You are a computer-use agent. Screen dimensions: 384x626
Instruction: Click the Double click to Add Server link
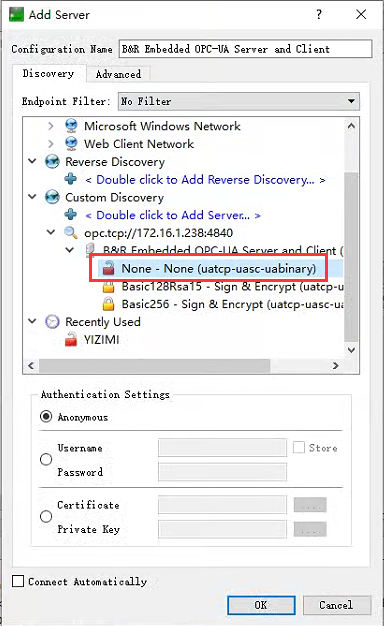173,215
